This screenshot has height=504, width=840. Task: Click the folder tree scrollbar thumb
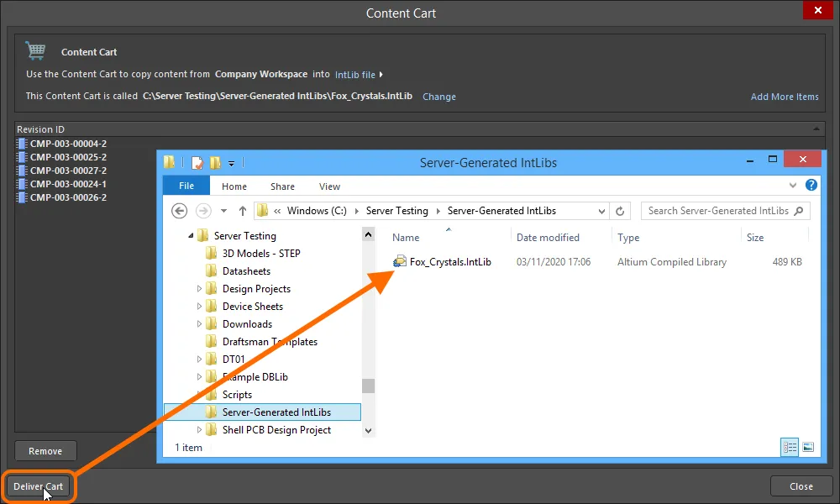point(368,386)
